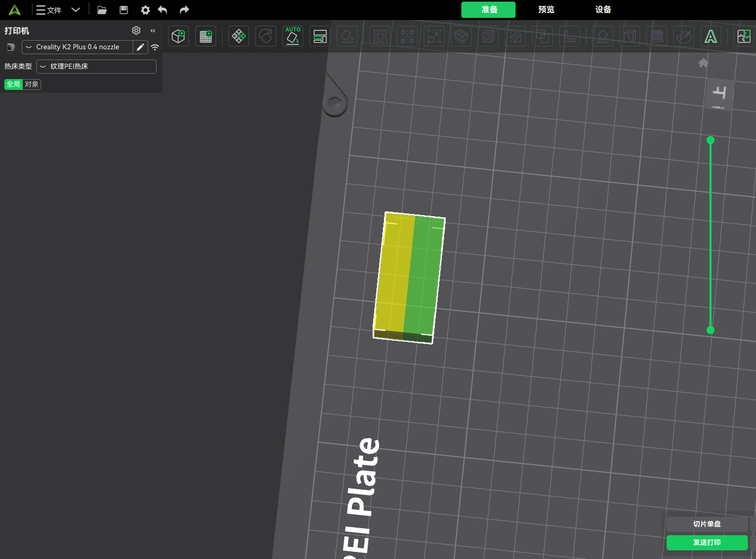
Task: Undo the last action
Action: (162, 10)
